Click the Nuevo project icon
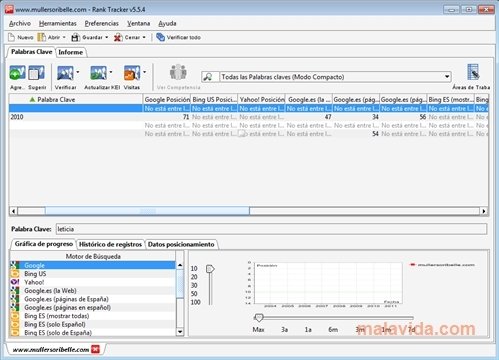499x360 pixels. 12,37
